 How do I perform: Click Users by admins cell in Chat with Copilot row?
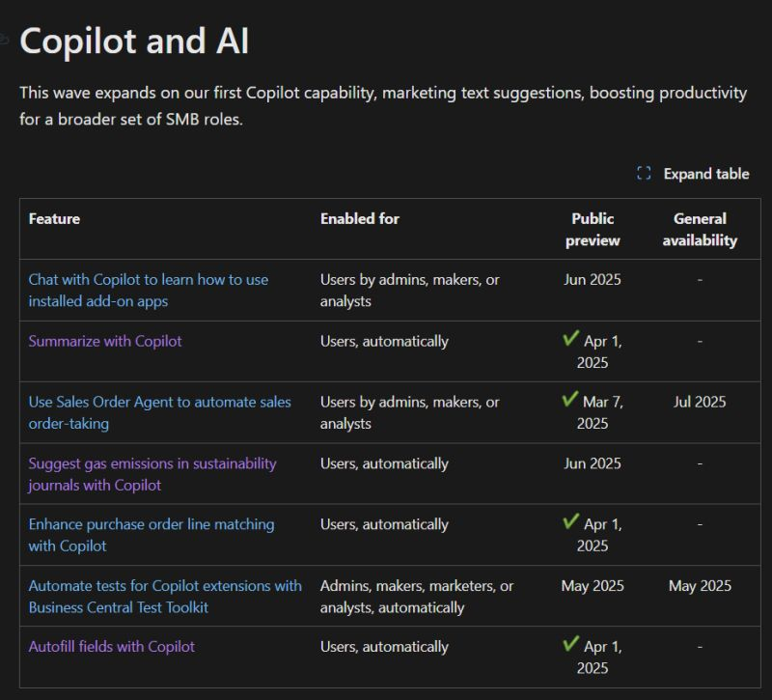click(409, 291)
